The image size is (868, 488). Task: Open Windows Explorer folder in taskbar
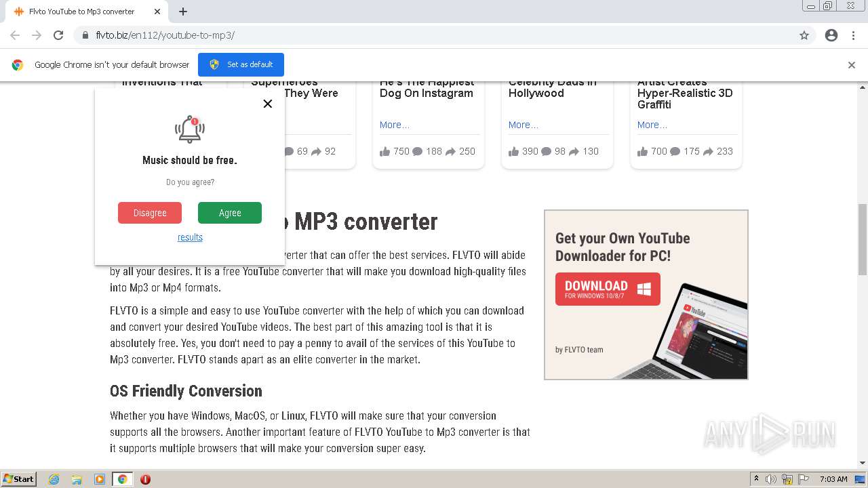coord(77,479)
